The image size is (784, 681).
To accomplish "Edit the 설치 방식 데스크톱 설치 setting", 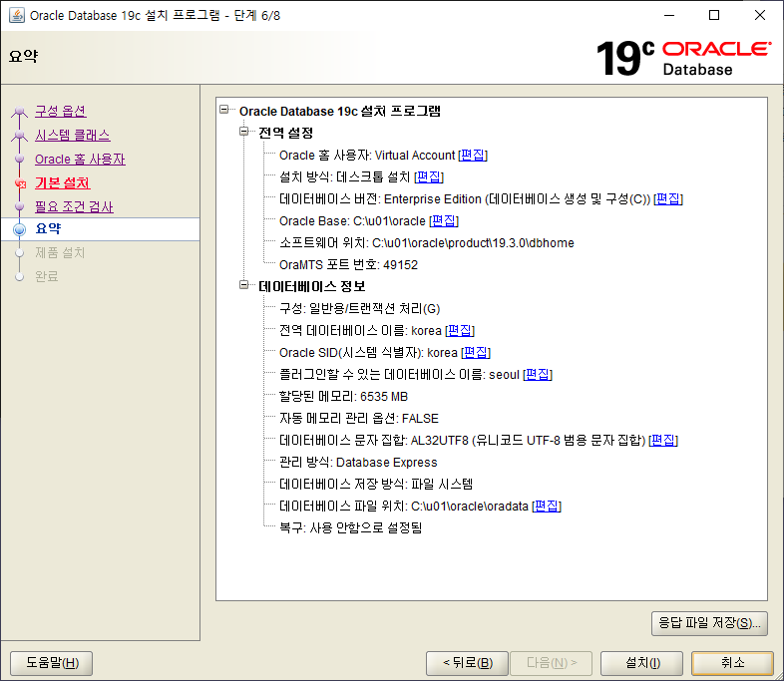I will click(429, 176).
